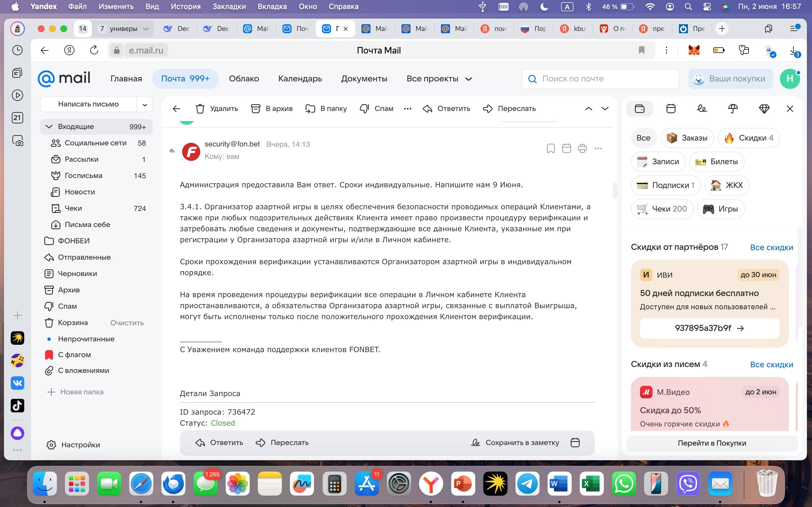Open the diamond icon tab in the side panel
The height and width of the screenshot is (507, 812).
[x=764, y=109]
